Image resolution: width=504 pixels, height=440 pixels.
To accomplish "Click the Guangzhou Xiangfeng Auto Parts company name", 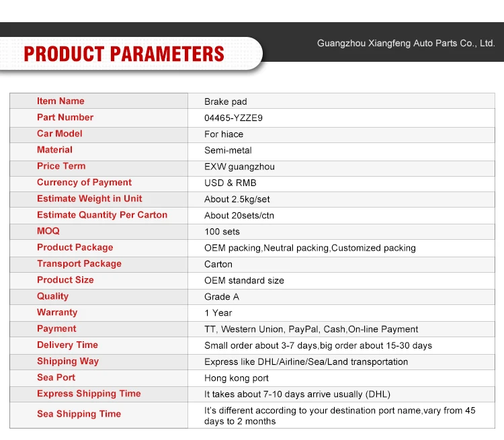I will (406, 44).
